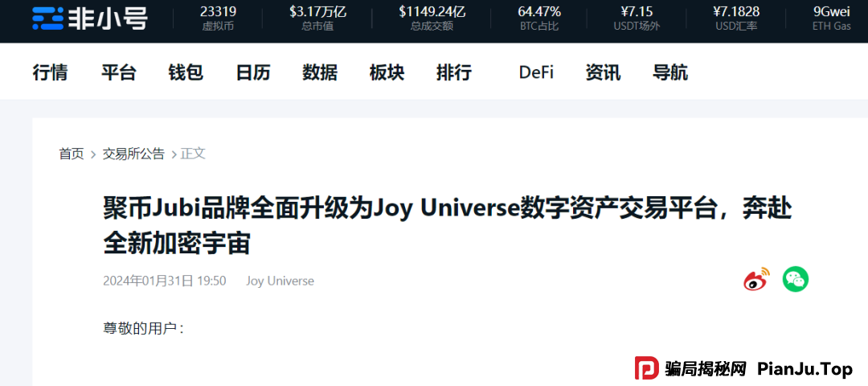Navigate to the DeFi section

pos(536,72)
